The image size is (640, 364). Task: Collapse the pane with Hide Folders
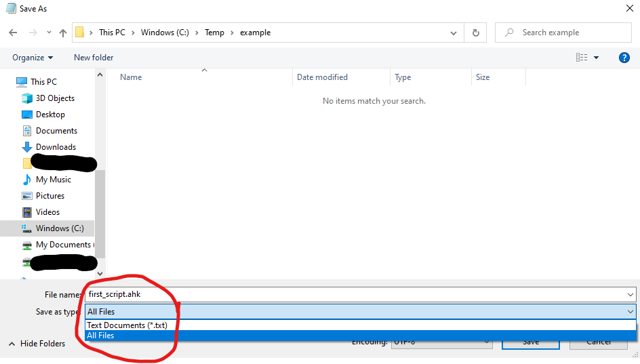37,344
